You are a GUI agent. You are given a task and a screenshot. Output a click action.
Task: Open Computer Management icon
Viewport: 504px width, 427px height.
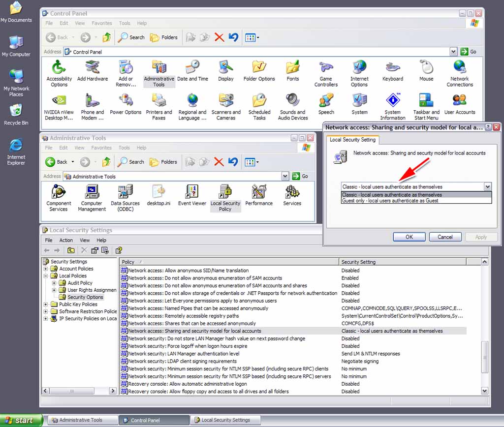click(x=92, y=192)
